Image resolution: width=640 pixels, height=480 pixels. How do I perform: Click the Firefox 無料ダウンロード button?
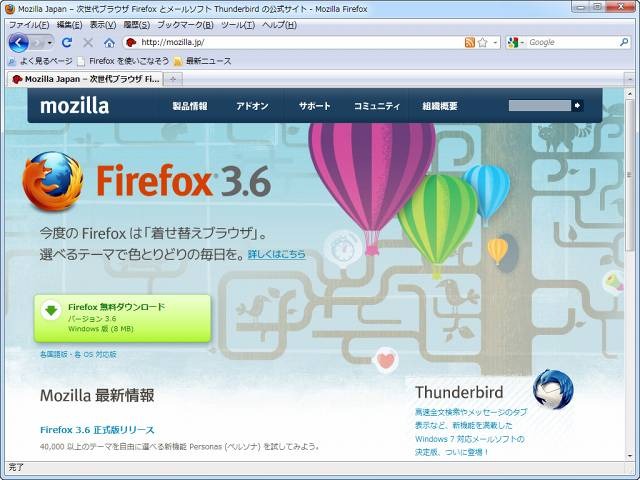[x=122, y=318]
